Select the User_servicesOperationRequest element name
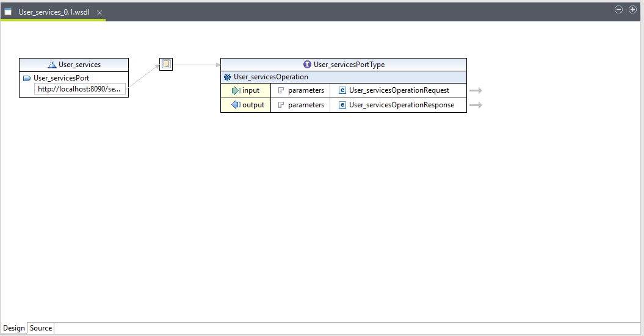The width and height of the screenshot is (644, 336). point(399,90)
